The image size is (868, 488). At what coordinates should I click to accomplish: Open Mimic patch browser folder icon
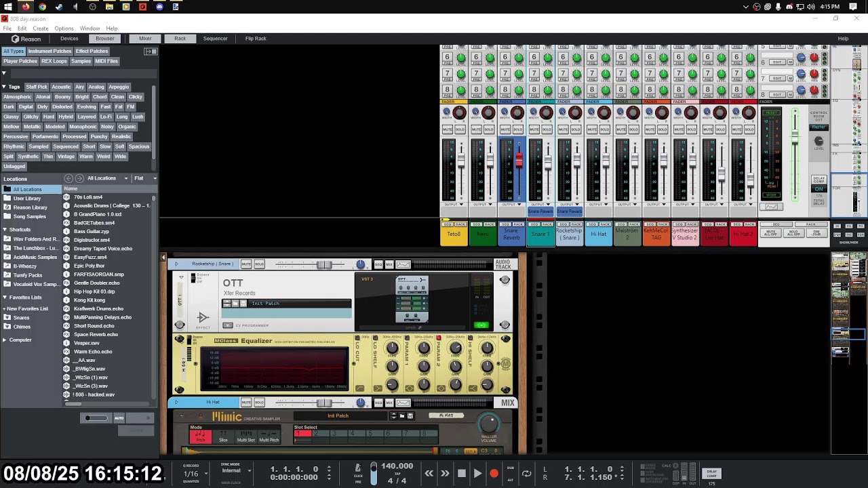(x=401, y=415)
